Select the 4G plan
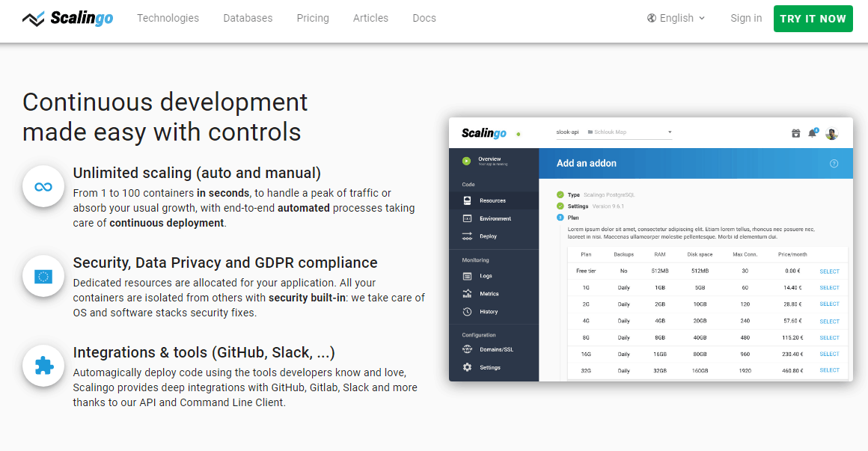This screenshot has width=868, height=451. coord(829,322)
